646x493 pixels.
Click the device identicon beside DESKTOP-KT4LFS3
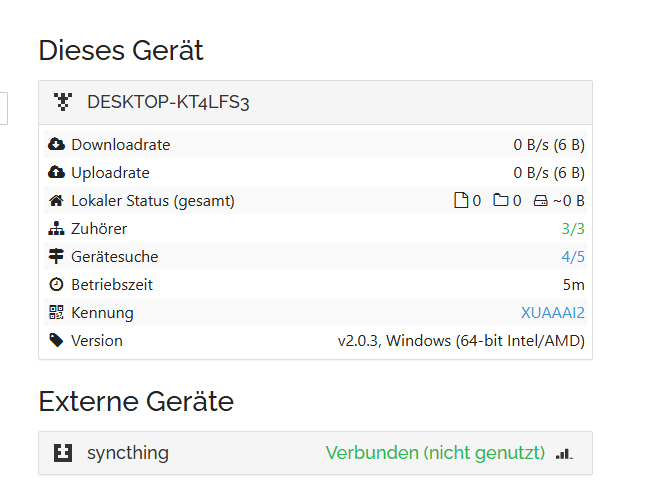pyautogui.click(x=62, y=101)
